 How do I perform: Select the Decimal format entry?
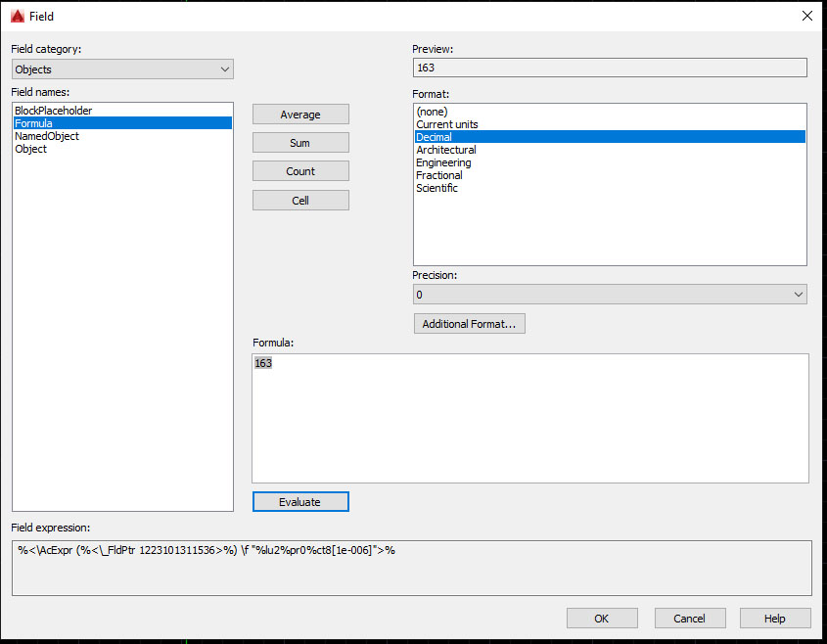[x=434, y=137]
